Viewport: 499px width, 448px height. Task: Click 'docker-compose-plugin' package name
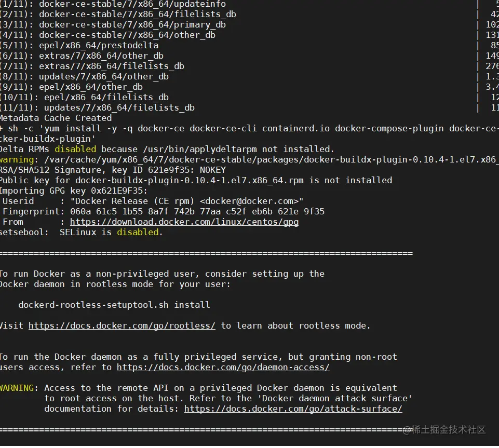[x=389, y=129]
